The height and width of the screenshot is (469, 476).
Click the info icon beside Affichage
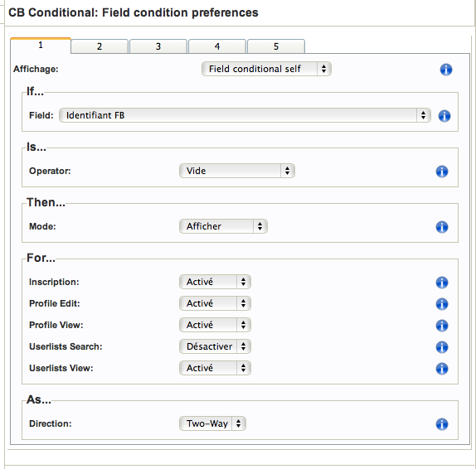click(x=446, y=70)
